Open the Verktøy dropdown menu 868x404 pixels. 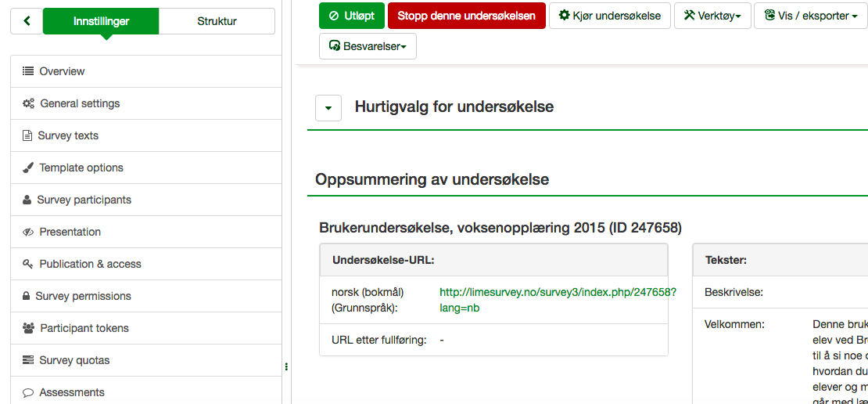pyautogui.click(x=712, y=16)
